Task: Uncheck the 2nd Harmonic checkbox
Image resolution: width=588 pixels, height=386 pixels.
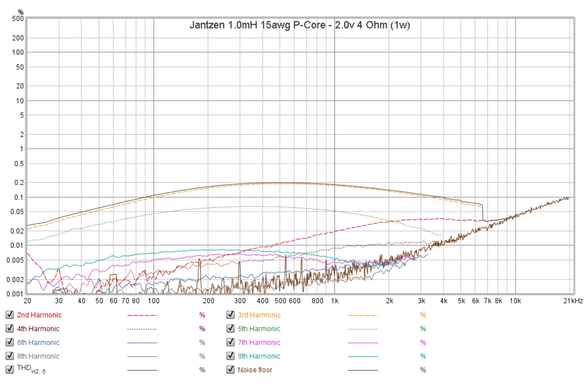Action: pos(9,315)
